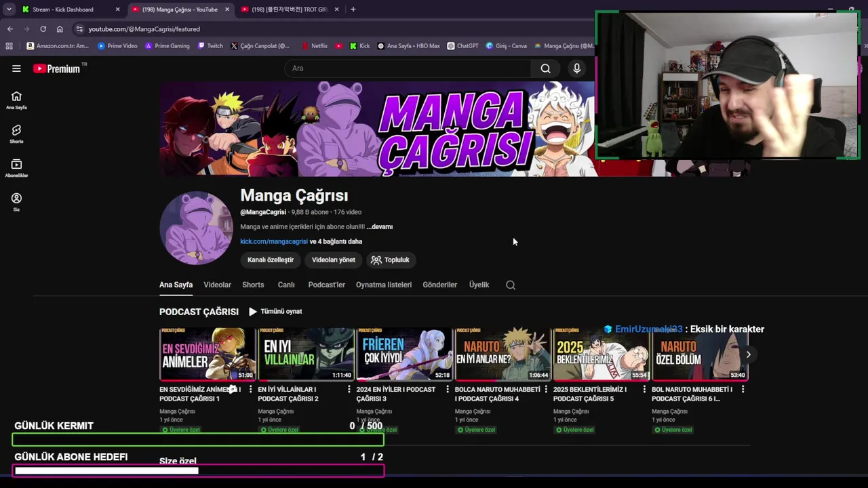Reload the page
The width and height of the screenshot is (868, 488).
(43, 29)
